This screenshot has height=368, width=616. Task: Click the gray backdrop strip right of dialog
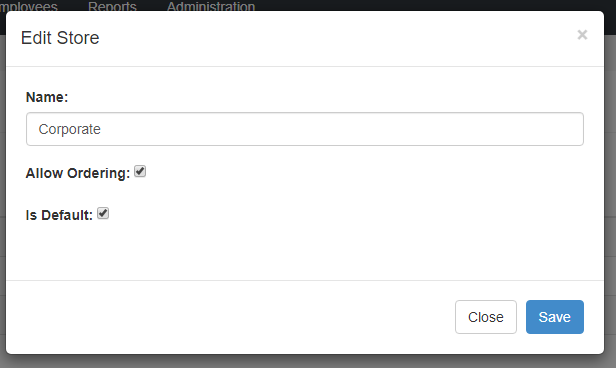coord(610,196)
